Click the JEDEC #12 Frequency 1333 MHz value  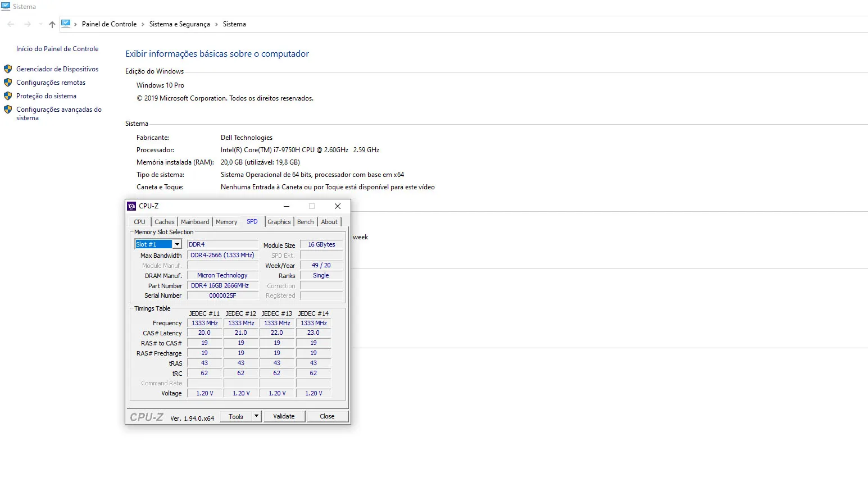click(x=241, y=323)
